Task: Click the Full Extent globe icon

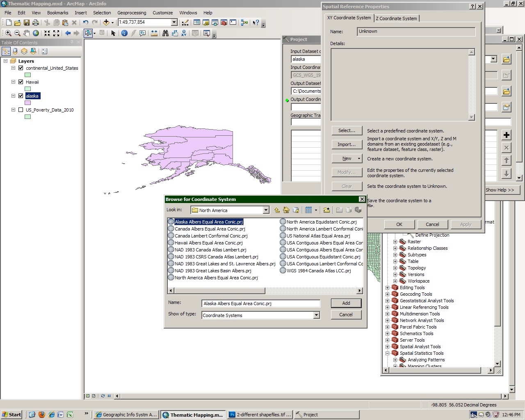Action: click(36, 33)
